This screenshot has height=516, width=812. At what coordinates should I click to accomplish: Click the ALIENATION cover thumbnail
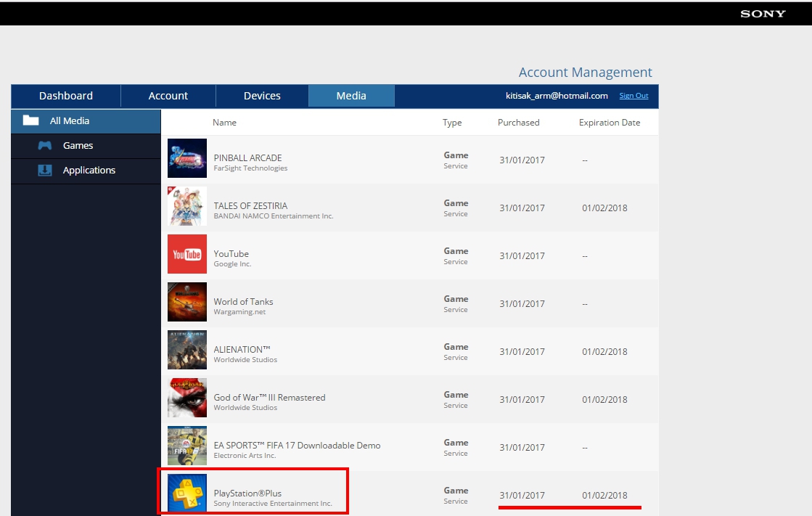tap(187, 350)
